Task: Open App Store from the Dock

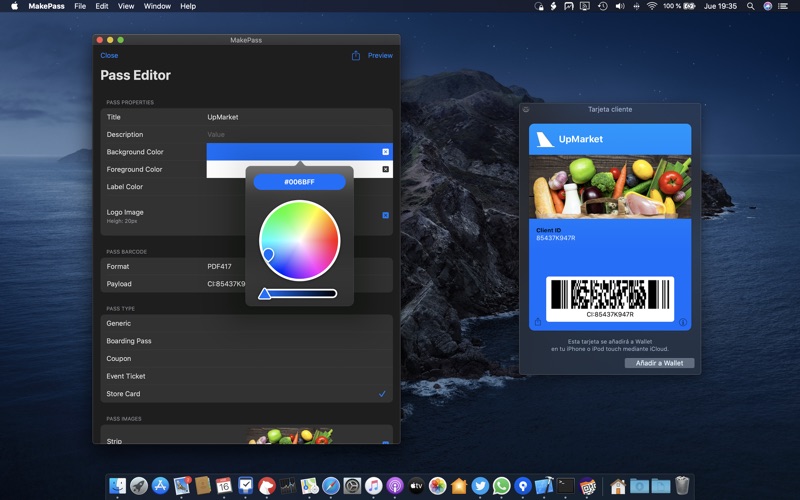Action: (160, 486)
